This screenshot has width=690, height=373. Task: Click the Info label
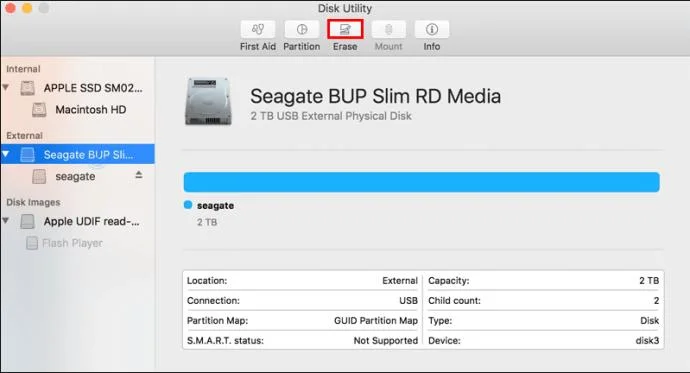pos(432,46)
